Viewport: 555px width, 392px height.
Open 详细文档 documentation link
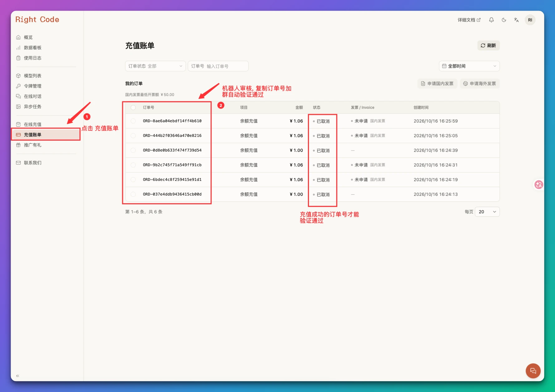coord(469,20)
